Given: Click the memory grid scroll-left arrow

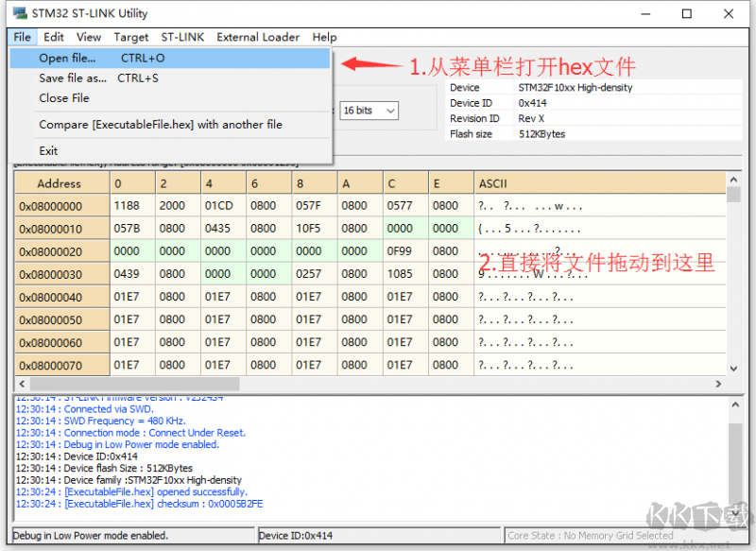Looking at the screenshot, I should pos(22,385).
